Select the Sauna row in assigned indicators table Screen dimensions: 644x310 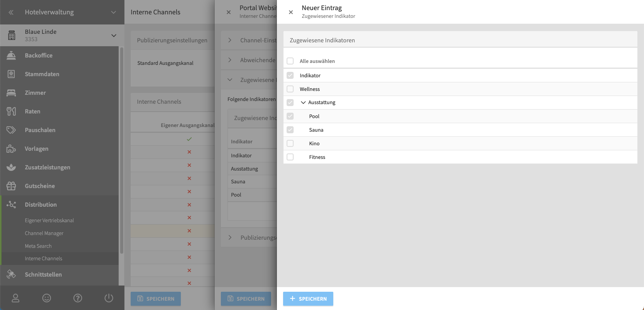point(252,181)
